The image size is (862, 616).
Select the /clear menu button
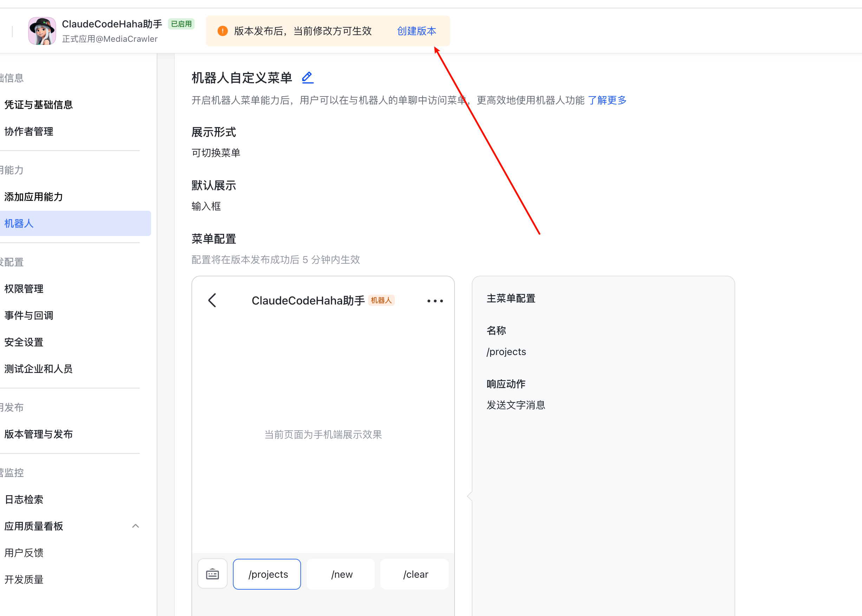pyautogui.click(x=414, y=574)
